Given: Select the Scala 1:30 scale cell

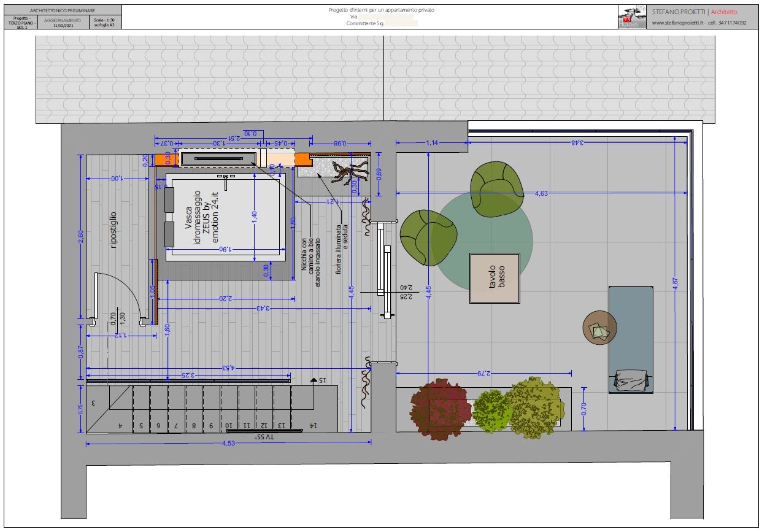Looking at the screenshot, I should [105, 23].
